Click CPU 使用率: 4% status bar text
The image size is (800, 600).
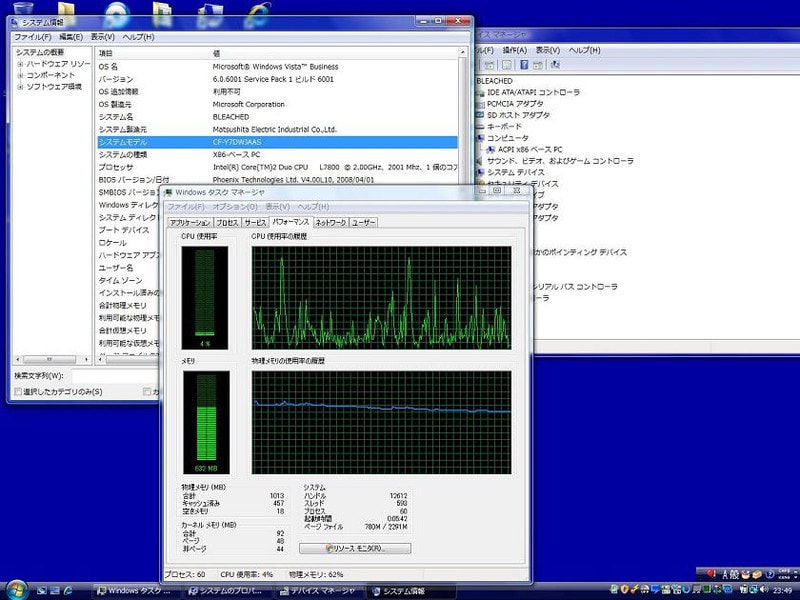coord(246,574)
